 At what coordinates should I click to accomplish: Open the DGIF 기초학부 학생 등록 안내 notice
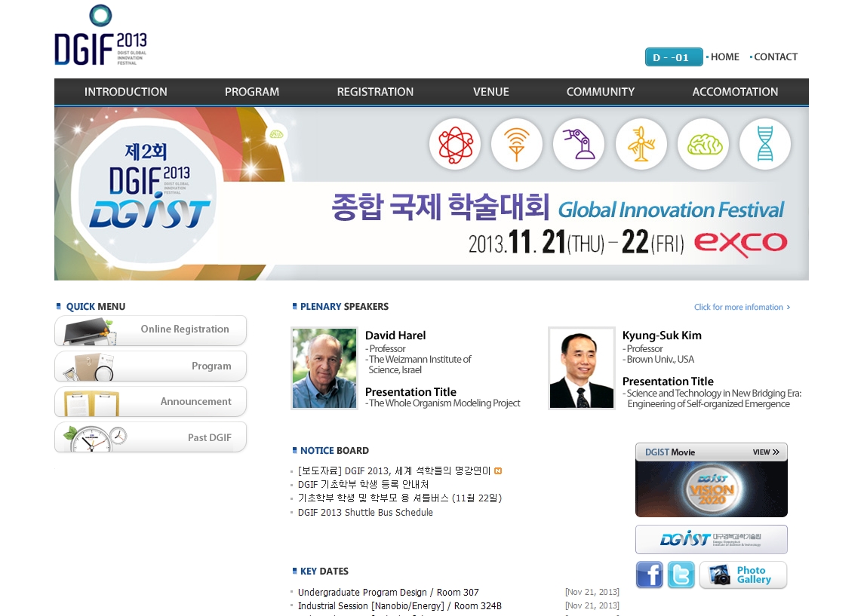point(363,485)
